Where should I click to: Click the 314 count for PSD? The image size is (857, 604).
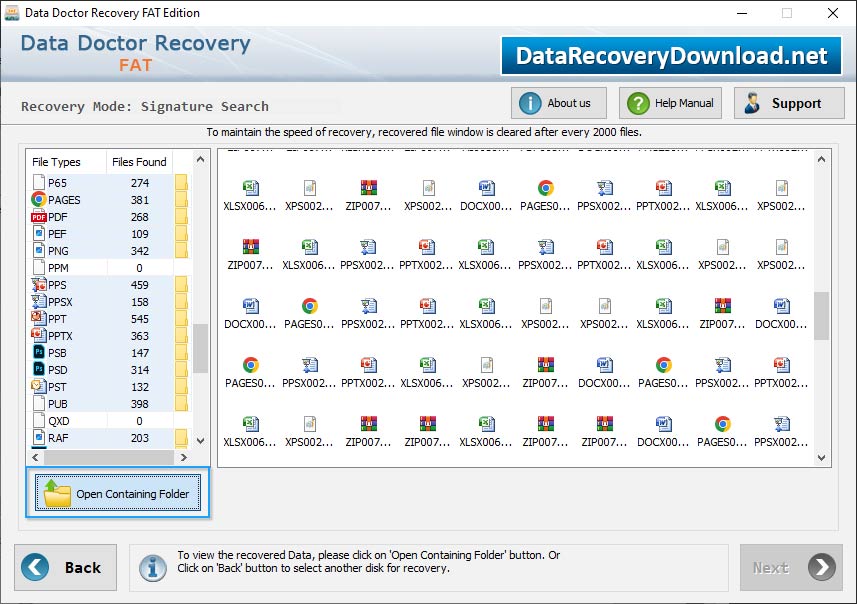pyautogui.click(x=139, y=370)
